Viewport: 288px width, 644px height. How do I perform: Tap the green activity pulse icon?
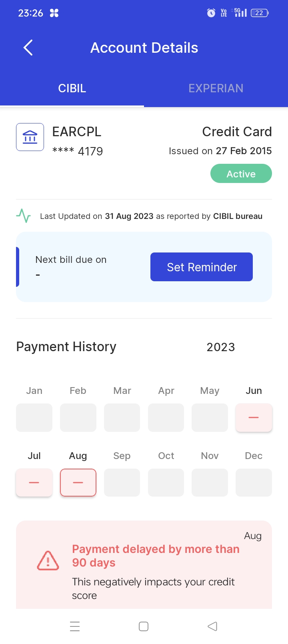click(24, 216)
